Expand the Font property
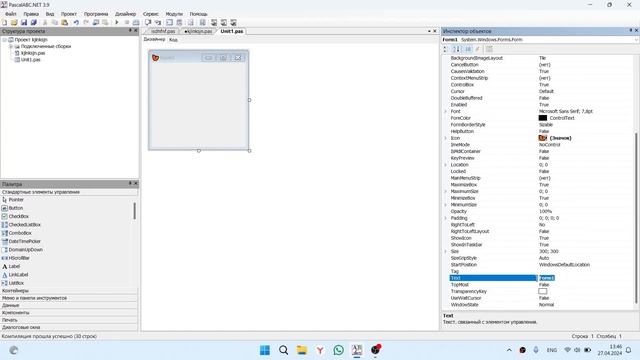The width and height of the screenshot is (640, 360). pos(445,111)
